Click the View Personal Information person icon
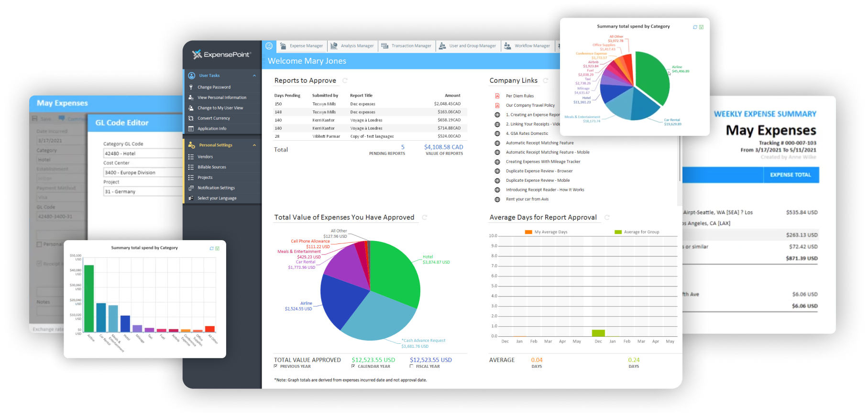 191,98
